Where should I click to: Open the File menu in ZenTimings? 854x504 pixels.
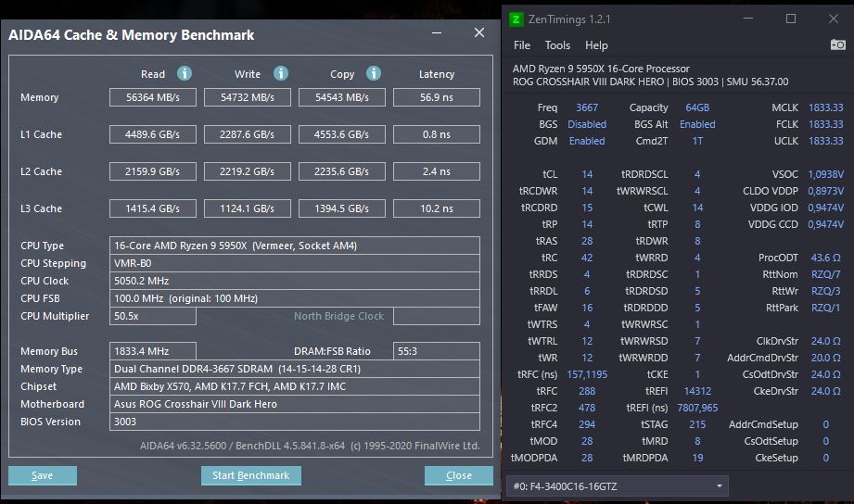tap(522, 45)
